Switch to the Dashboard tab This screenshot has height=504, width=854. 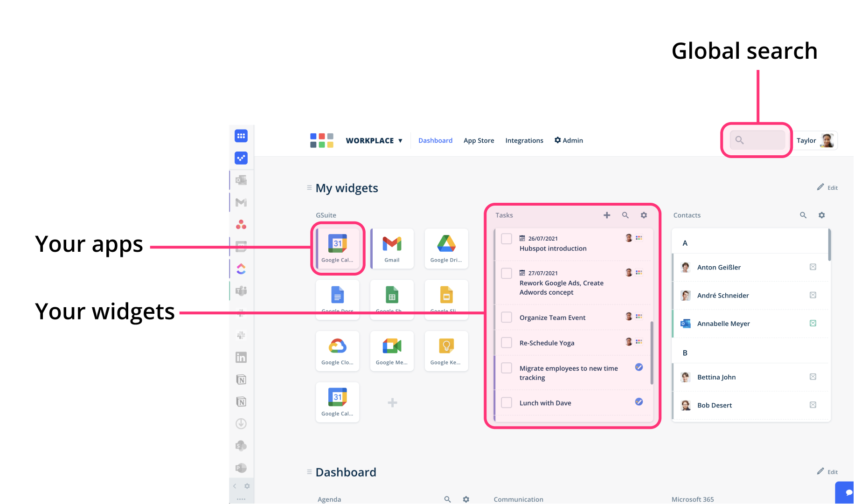coord(435,140)
